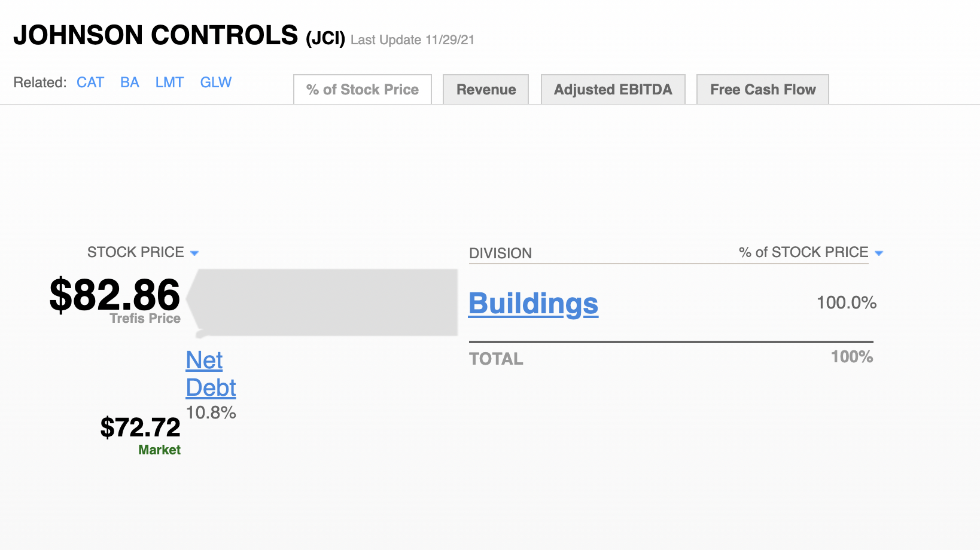Select the Trefis Price value $82.86

pos(115,294)
